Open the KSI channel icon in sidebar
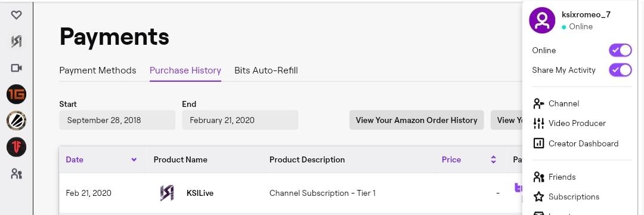The height and width of the screenshot is (215, 644). pos(17,41)
